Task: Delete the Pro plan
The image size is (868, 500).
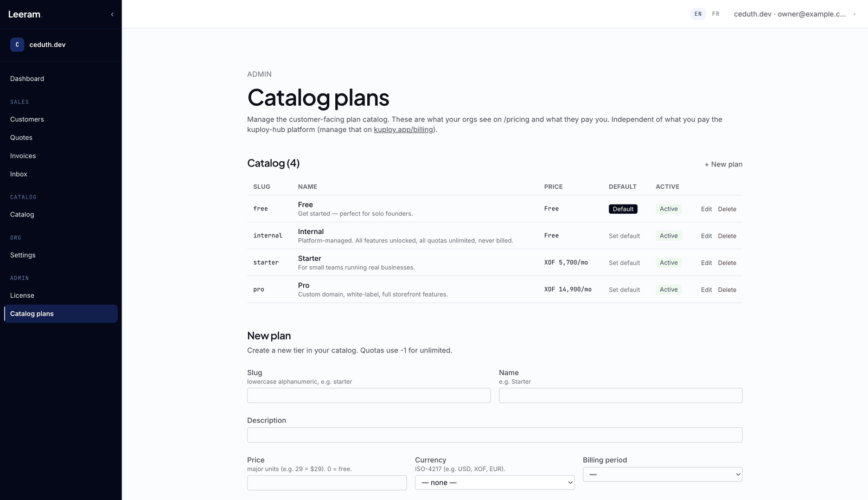Action: 727,290
